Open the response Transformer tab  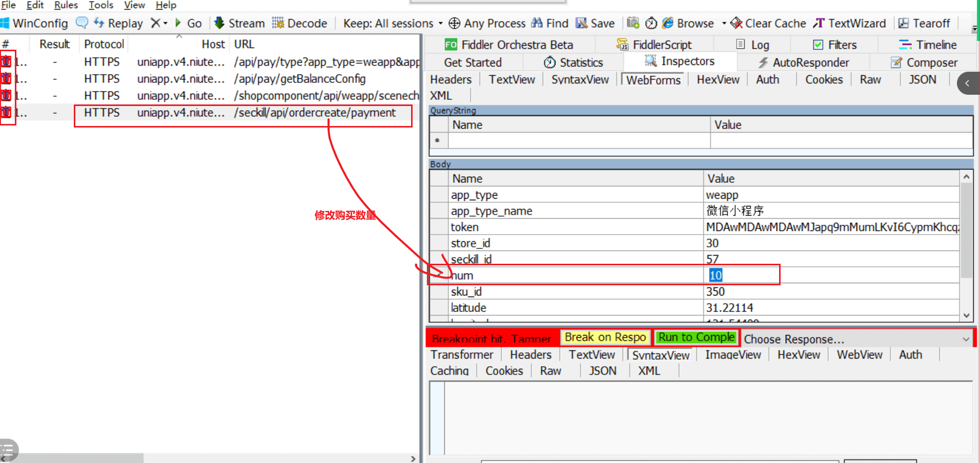pos(462,355)
